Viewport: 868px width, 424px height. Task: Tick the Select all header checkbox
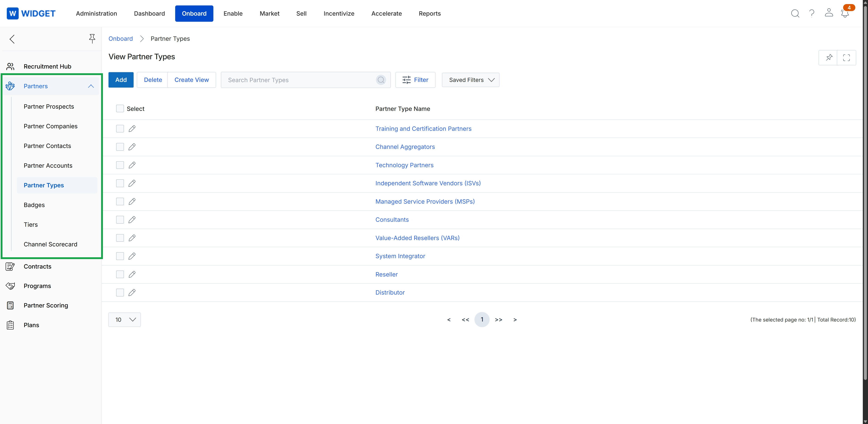(120, 109)
